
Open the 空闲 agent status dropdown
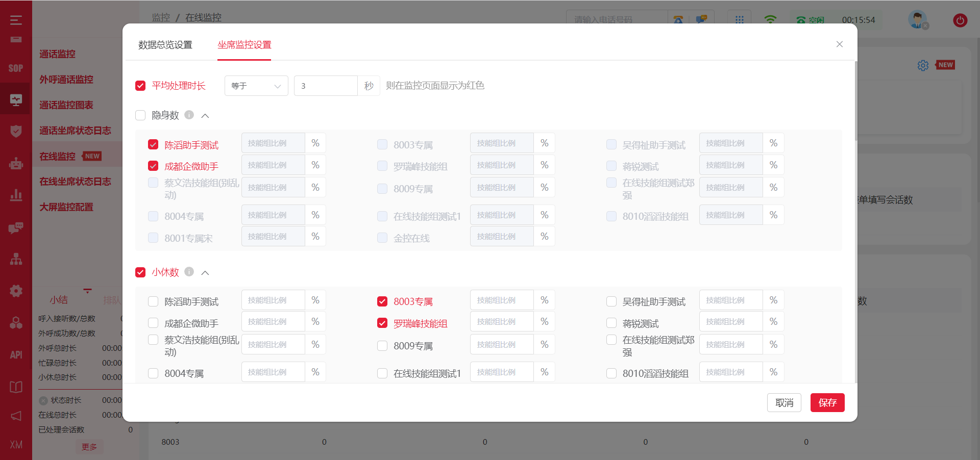[x=811, y=20]
